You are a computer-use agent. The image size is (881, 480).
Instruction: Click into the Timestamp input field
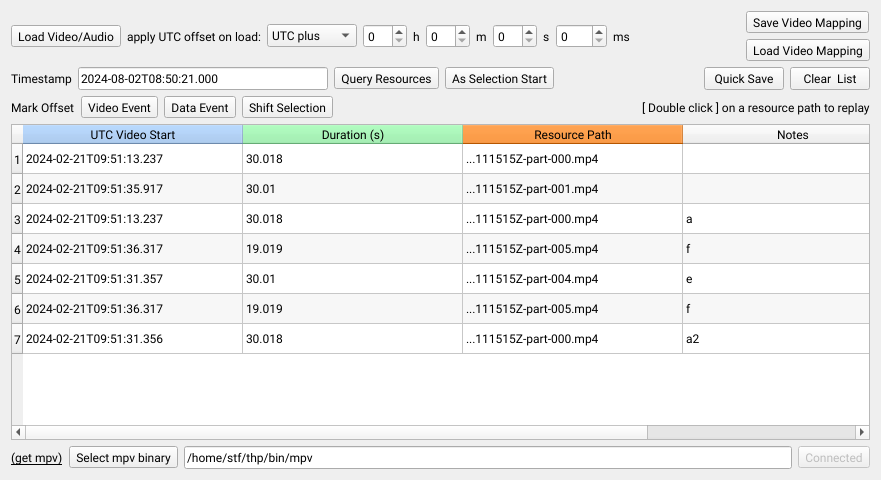click(203, 79)
